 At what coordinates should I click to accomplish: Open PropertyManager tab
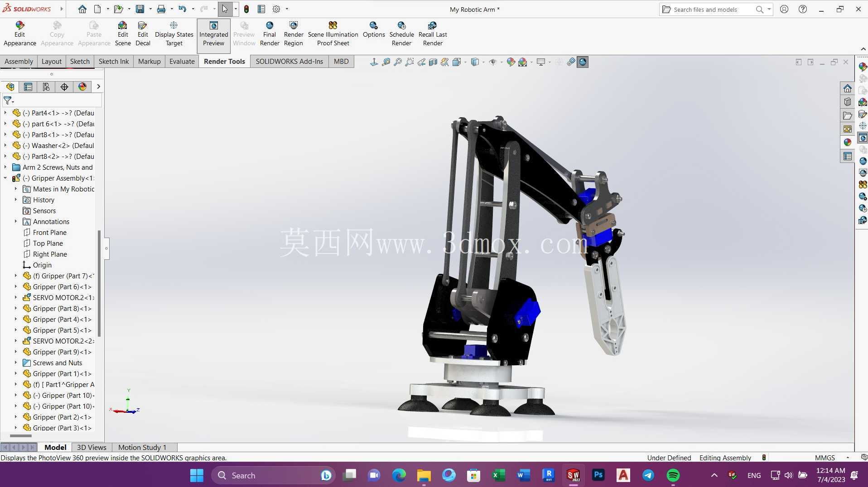click(28, 86)
